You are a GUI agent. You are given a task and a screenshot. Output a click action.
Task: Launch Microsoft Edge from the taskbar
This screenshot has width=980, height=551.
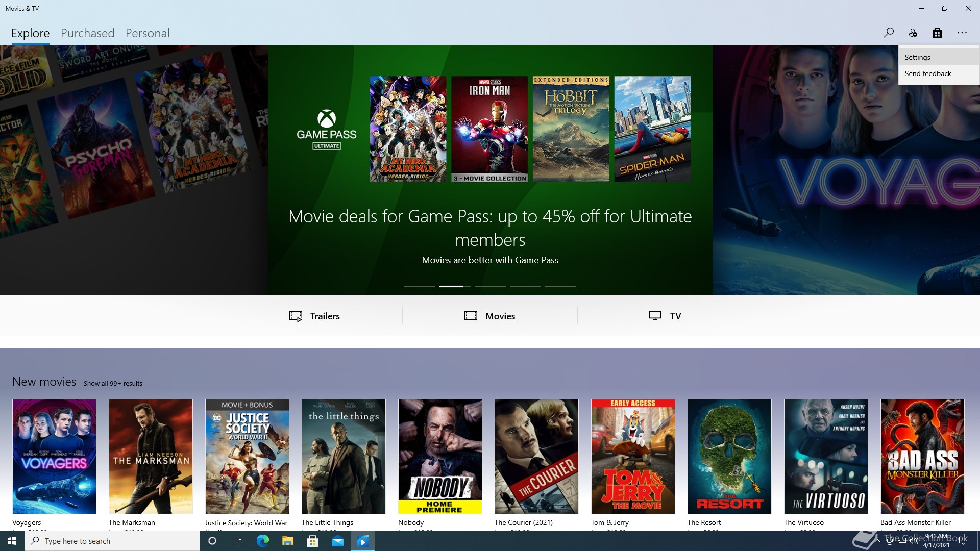262,541
